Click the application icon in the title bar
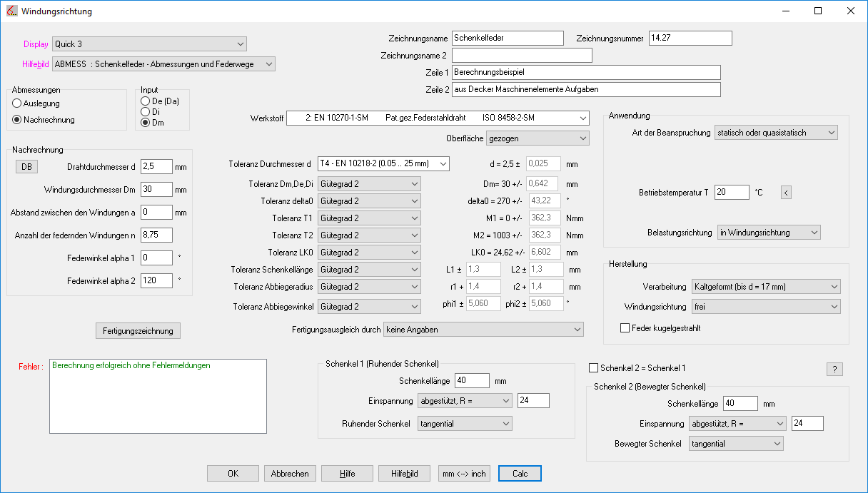This screenshot has height=493, width=868. point(11,11)
